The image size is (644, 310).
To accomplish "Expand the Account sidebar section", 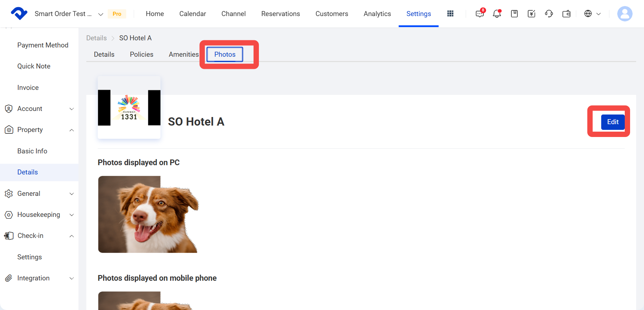I will (x=39, y=108).
